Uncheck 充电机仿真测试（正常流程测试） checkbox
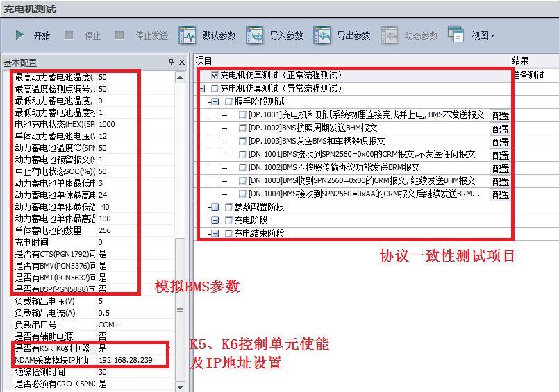Screen dimensions: 559x392 [x=215, y=75]
